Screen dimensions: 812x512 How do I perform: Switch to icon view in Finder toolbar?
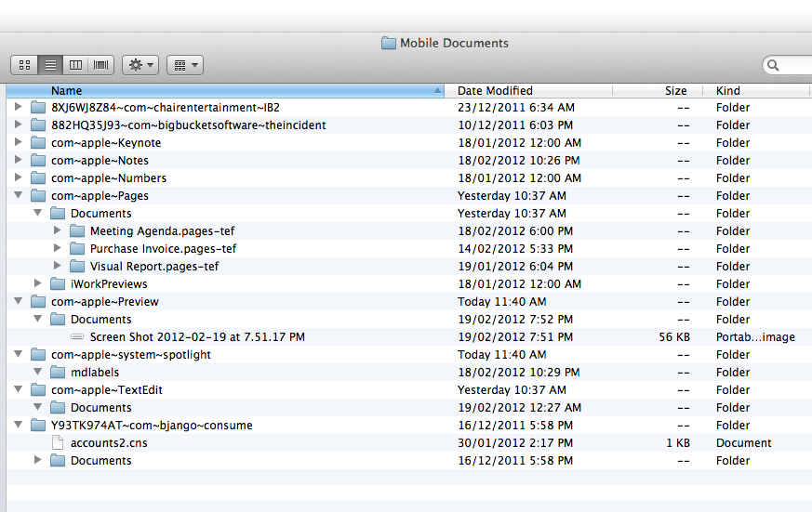24,65
